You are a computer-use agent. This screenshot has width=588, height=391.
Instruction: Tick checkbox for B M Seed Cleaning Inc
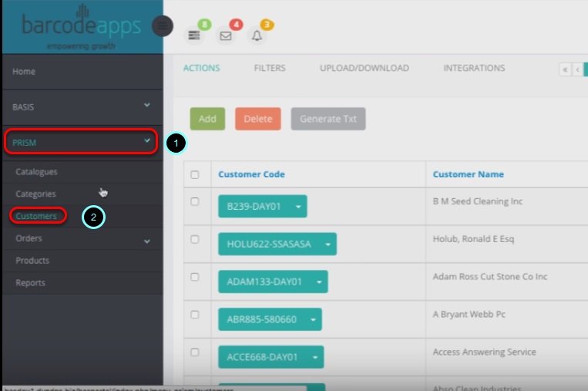point(195,201)
